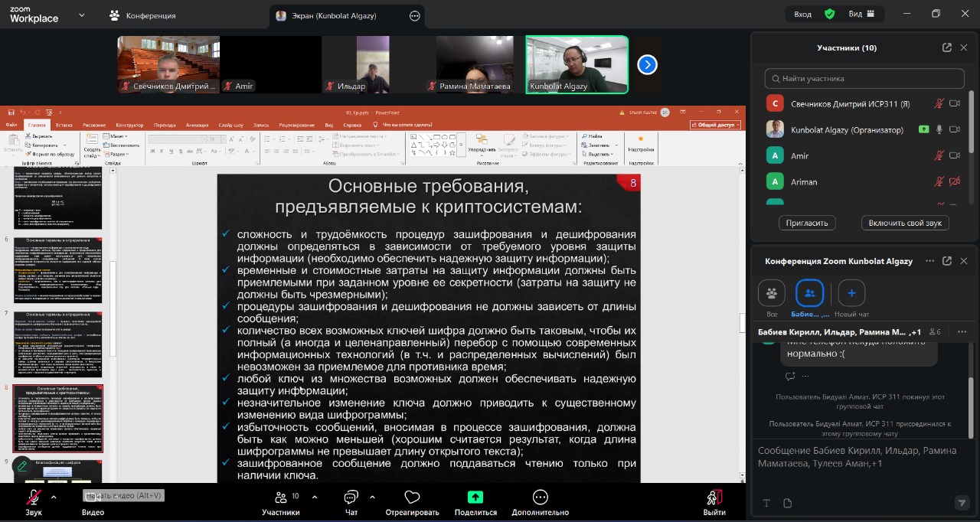
Task: Open the Чат icon in toolbar
Action: click(351, 498)
